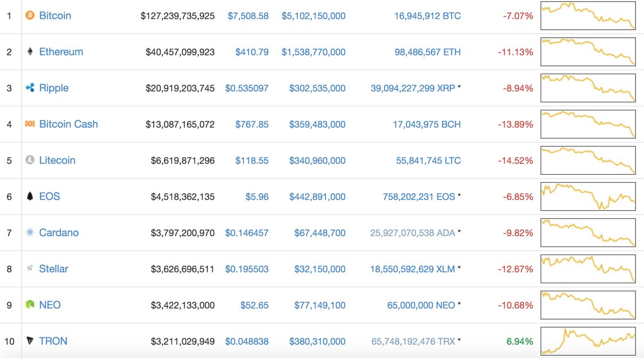Open the Litecoin name link
Viewport: 644px width, 358px height.
(57, 160)
